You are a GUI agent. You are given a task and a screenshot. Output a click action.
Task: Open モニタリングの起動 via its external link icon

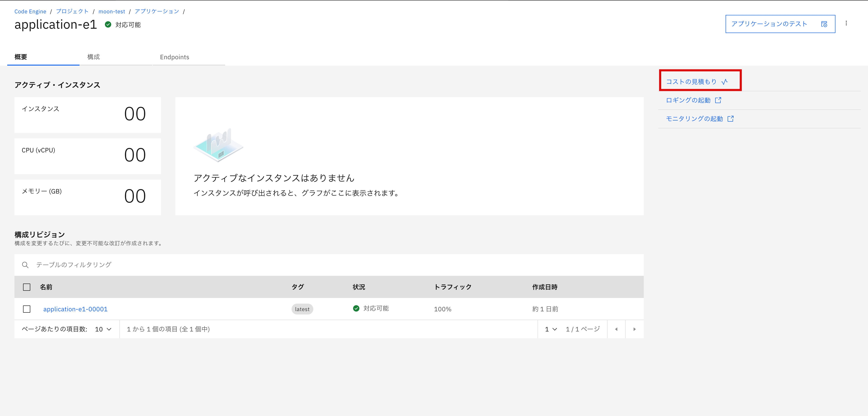(x=731, y=118)
